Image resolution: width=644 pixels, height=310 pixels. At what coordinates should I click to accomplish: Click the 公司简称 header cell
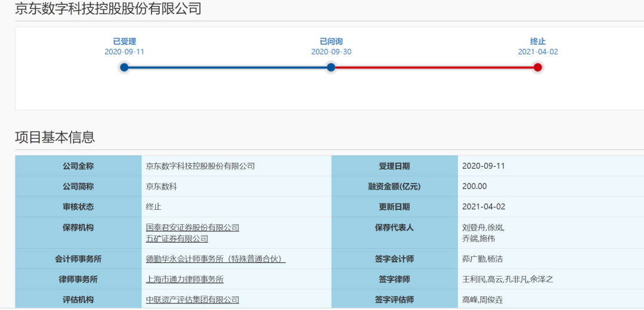(79, 187)
